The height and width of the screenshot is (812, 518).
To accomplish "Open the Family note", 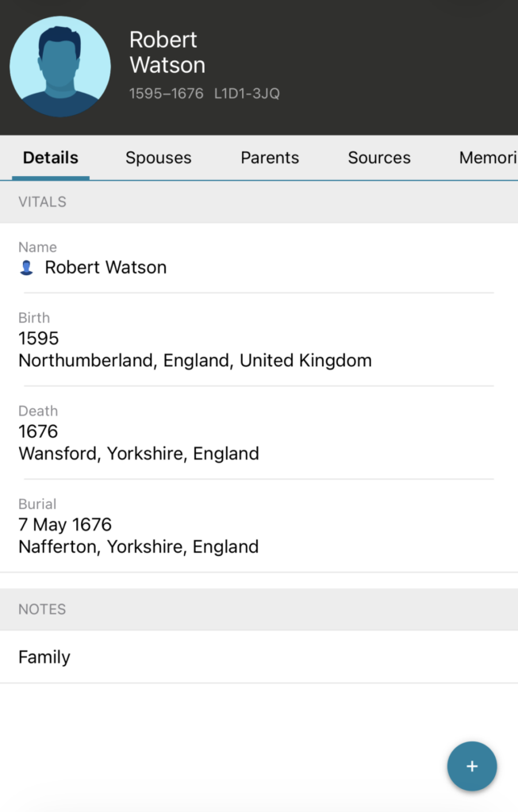I will tap(44, 657).
